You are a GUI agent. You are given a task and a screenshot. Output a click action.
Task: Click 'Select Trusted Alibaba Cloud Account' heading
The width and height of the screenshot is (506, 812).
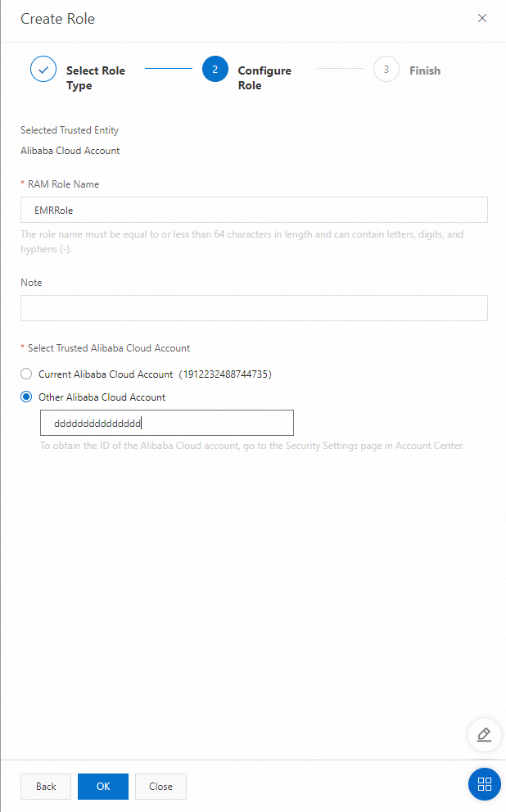pyautogui.click(x=108, y=348)
